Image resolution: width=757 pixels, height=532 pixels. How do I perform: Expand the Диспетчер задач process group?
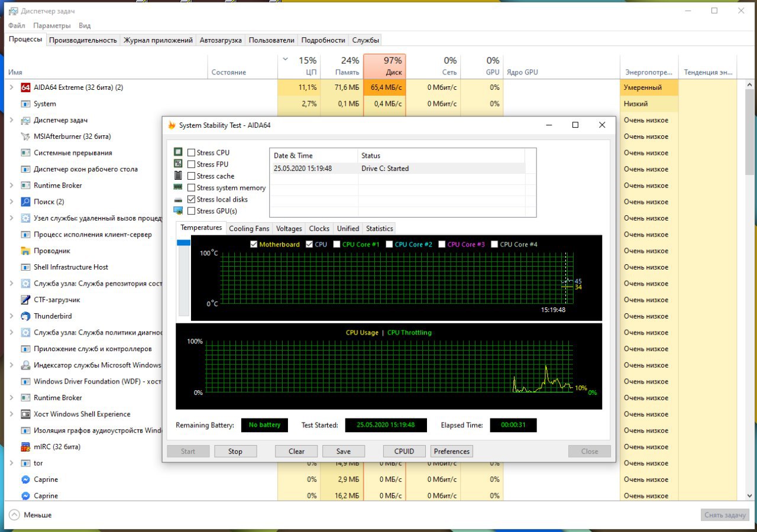pos(11,120)
